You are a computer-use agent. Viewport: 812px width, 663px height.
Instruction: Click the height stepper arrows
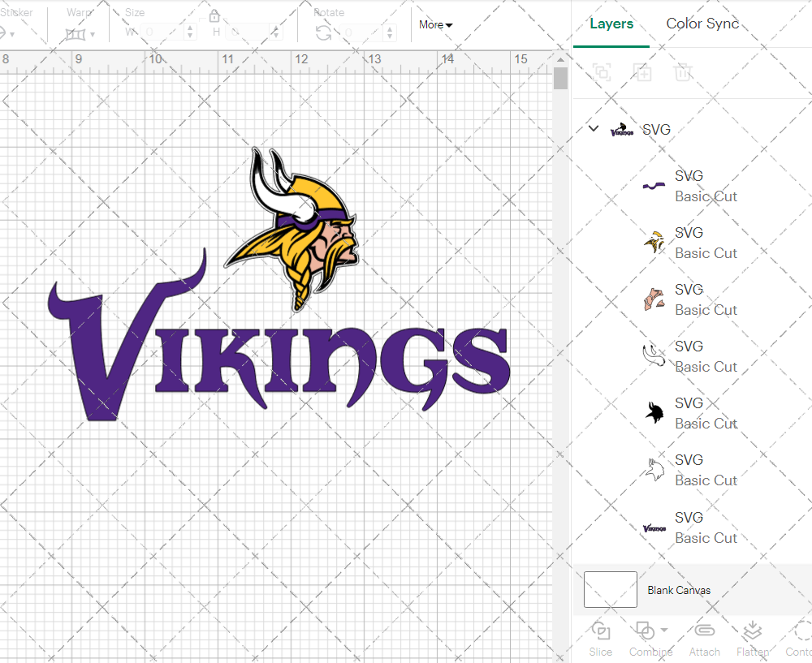(x=276, y=32)
